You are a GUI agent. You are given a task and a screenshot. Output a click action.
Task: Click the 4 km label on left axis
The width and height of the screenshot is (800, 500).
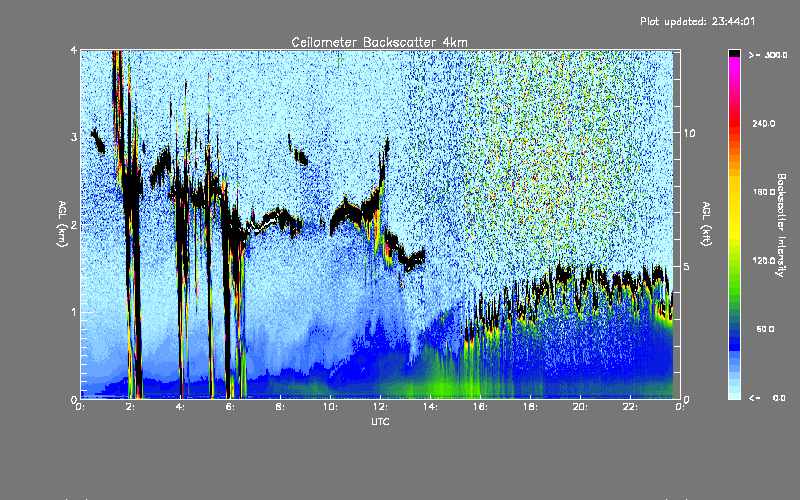[x=74, y=50]
